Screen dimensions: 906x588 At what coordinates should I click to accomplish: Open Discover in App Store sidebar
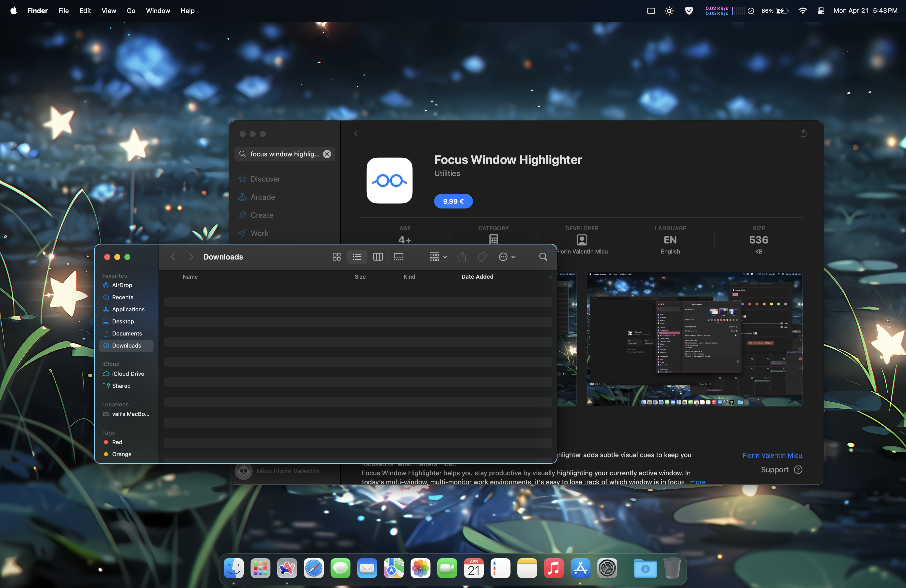[285, 179]
